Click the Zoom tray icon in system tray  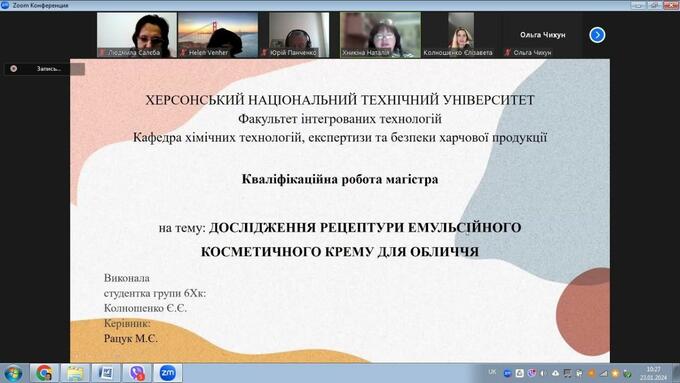507,373
